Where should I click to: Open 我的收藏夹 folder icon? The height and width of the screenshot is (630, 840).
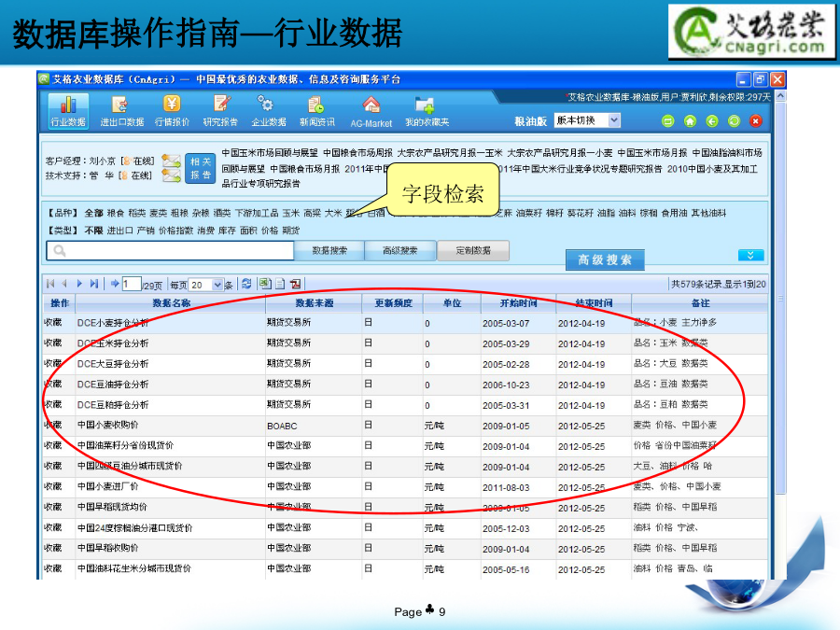coord(425,105)
